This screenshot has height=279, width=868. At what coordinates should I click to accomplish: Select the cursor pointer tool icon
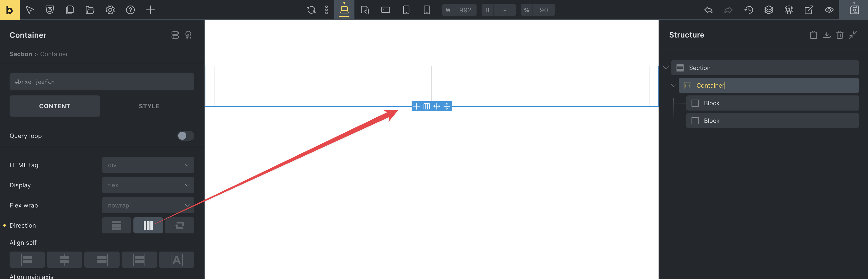coord(30,10)
